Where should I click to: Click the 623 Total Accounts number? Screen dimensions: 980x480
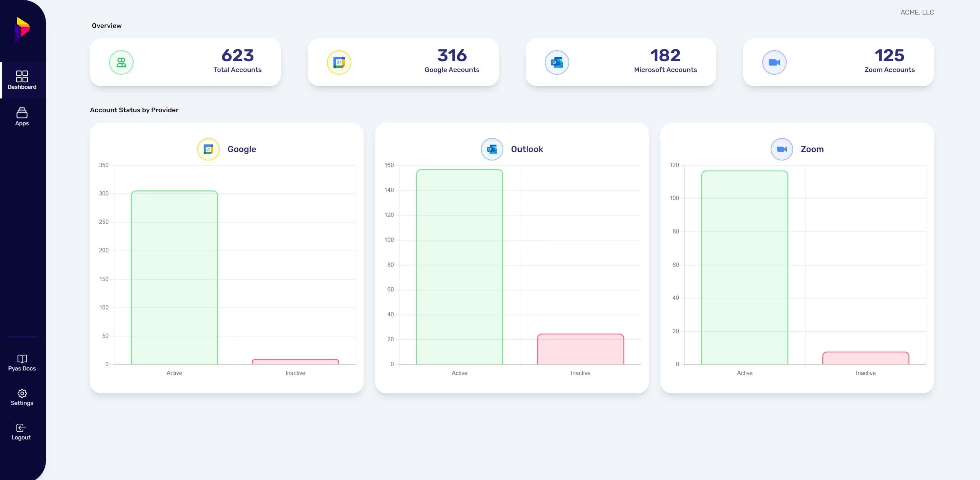[x=237, y=56]
